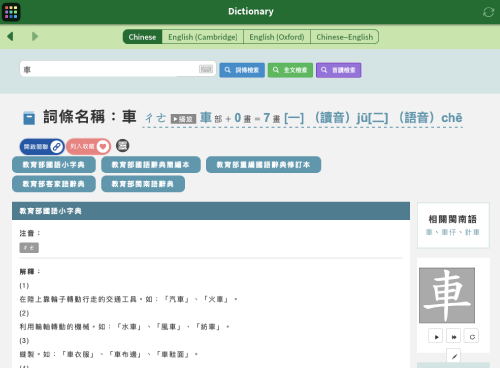
Task: Click the blue book icon beside 詞條名稱
Action: coord(29,118)
